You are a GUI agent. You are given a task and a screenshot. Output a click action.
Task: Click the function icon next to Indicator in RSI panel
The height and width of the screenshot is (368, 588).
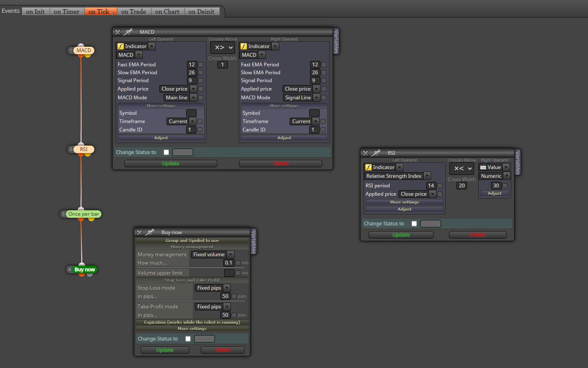point(368,167)
